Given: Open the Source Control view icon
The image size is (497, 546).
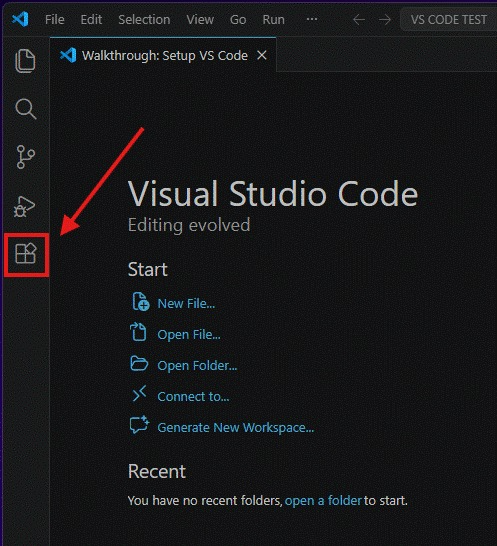Looking at the screenshot, I should pyautogui.click(x=25, y=157).
